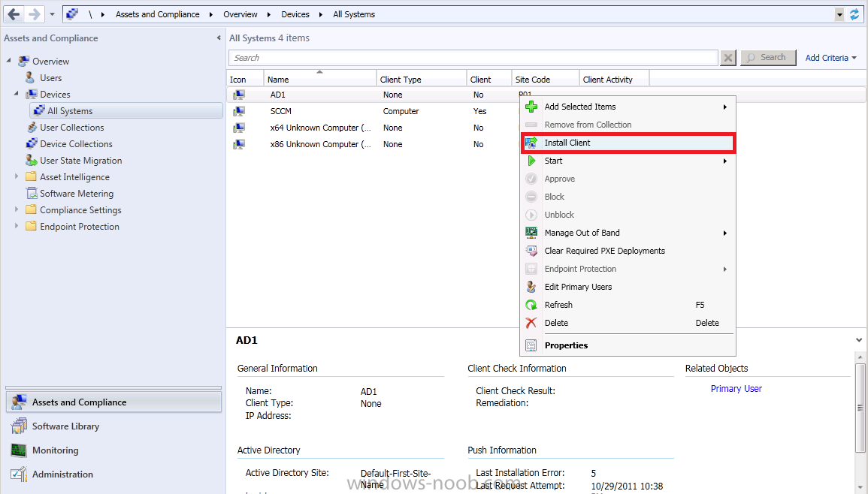
Task: Click the Software Library workspace icon
Action: pyautogui.click(x=19, y=426)
